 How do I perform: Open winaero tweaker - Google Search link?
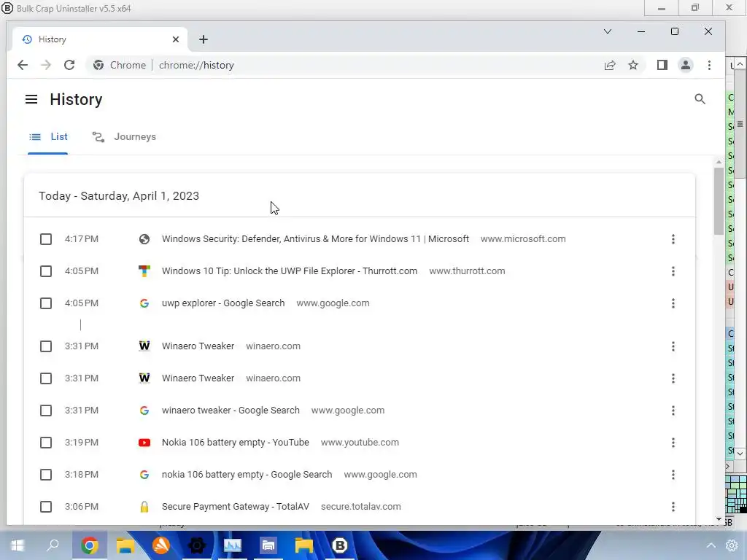231,411
